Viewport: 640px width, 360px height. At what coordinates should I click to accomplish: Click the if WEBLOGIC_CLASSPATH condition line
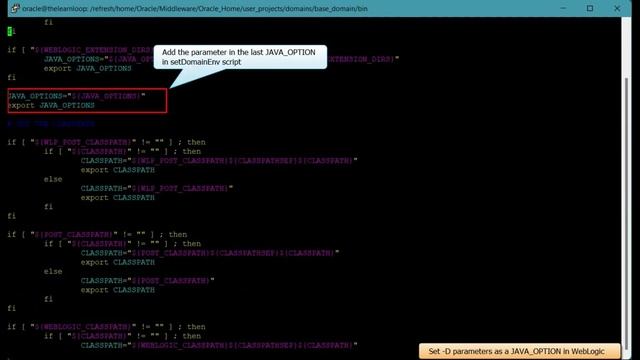coord(107,327)
